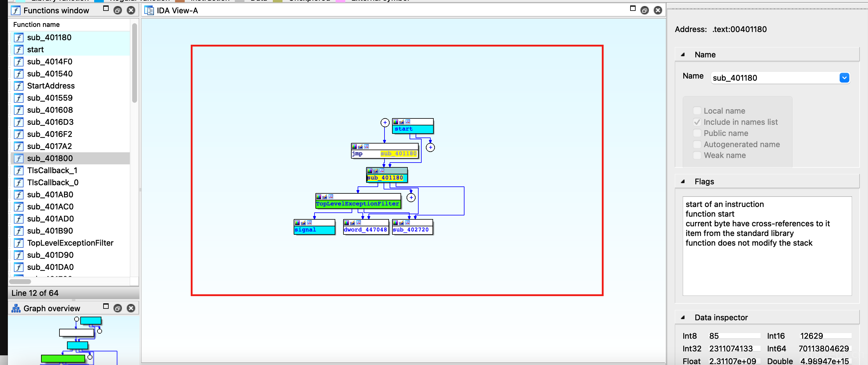Select the TopLevelExceptionFilter graph node
Screen dimensions: 868x365
click(358, 201)
